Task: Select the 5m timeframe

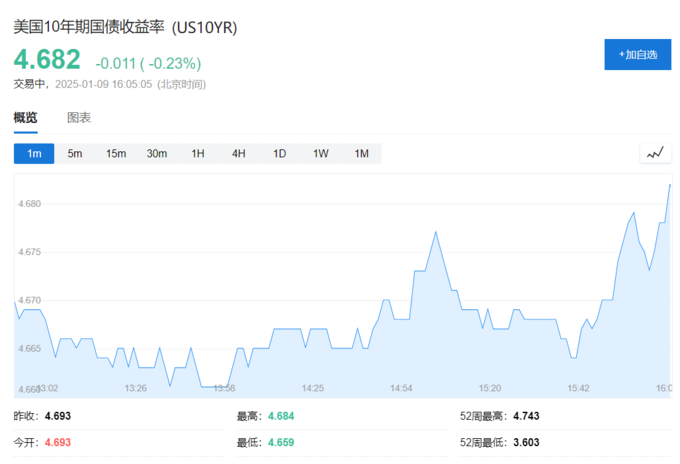Action: 75,153
